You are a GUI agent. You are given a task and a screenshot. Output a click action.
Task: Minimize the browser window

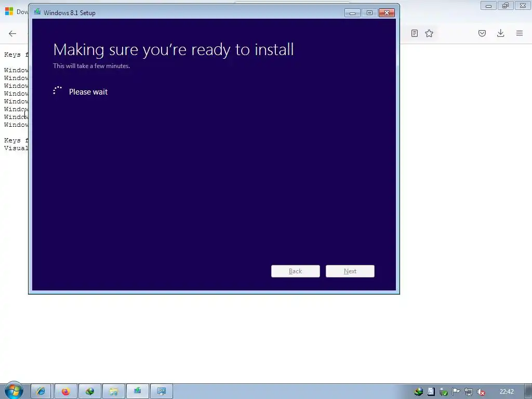(x=488, y=6)
